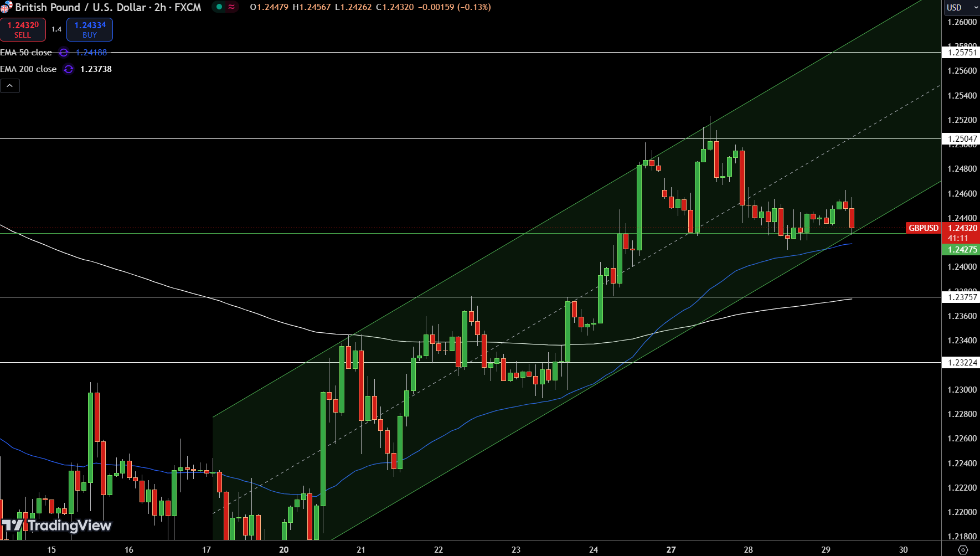
Task: Click the 1.22000 price scale value
Action: click(x=962, y=512)
